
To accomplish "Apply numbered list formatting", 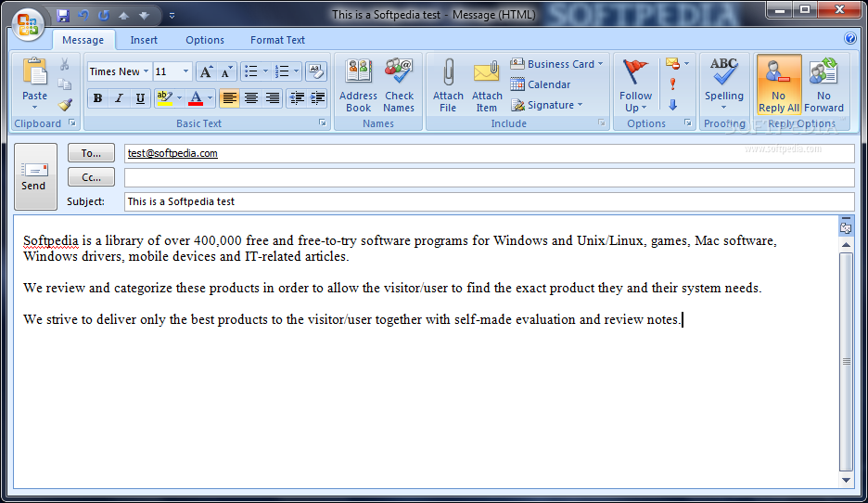I will pyautogui.click(x=282, y=71).
